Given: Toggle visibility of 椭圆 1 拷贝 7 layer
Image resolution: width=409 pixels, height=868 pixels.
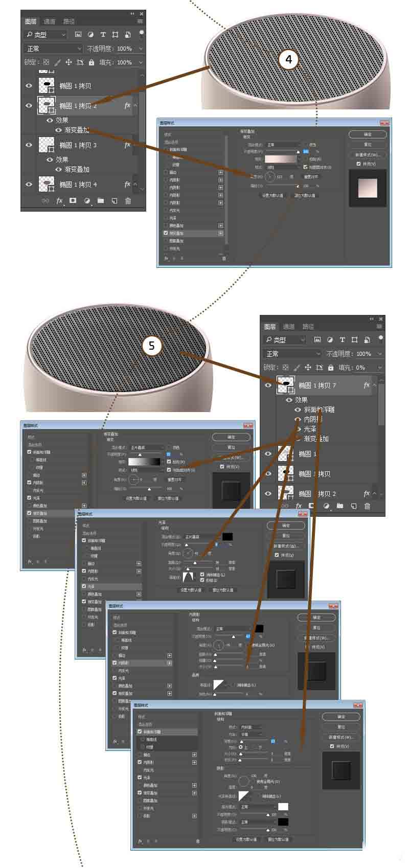Looking at the screenshot, I should [x=268, y=385].
